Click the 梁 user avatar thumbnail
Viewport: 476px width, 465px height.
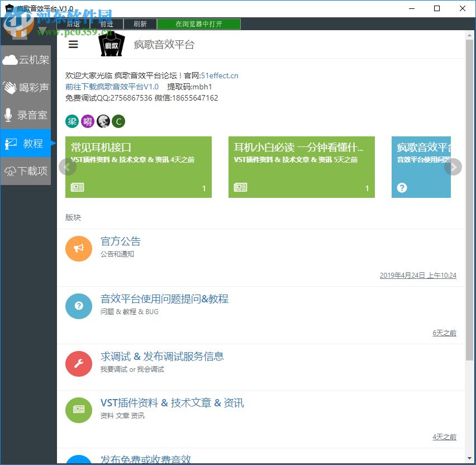[x=71, y=121]
